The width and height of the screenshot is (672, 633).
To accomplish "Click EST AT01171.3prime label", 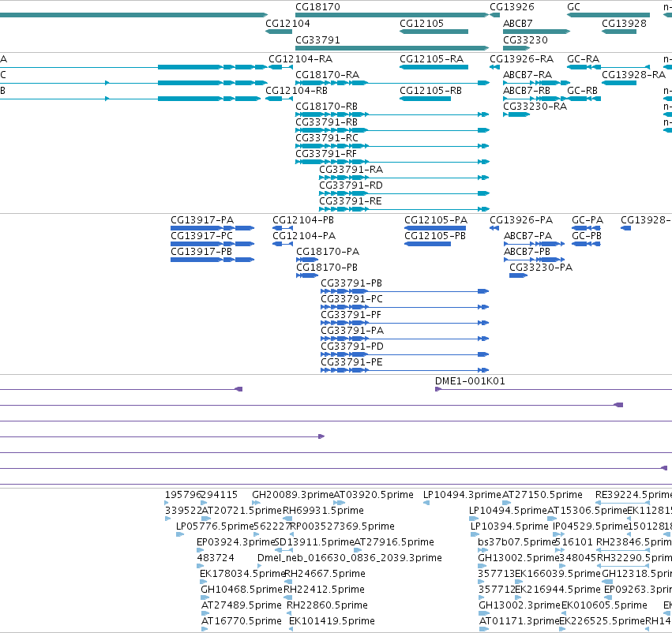I will (x=519, y=621).
